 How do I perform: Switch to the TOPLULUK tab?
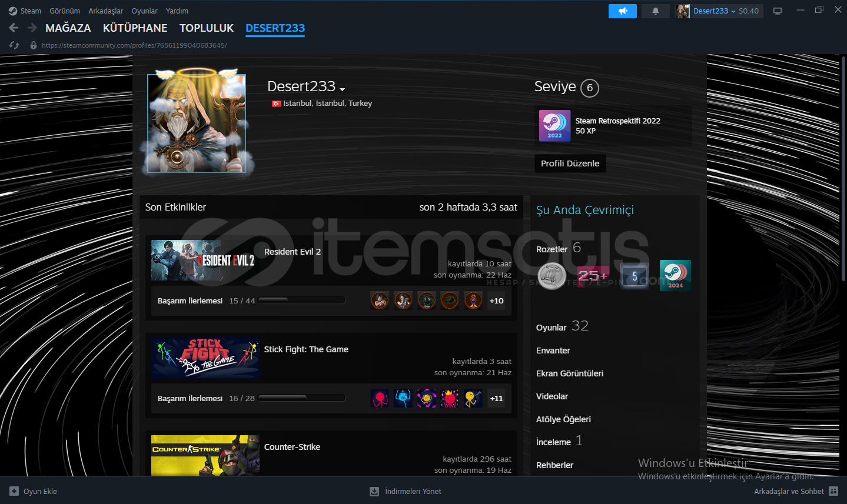tap(207, 28)
